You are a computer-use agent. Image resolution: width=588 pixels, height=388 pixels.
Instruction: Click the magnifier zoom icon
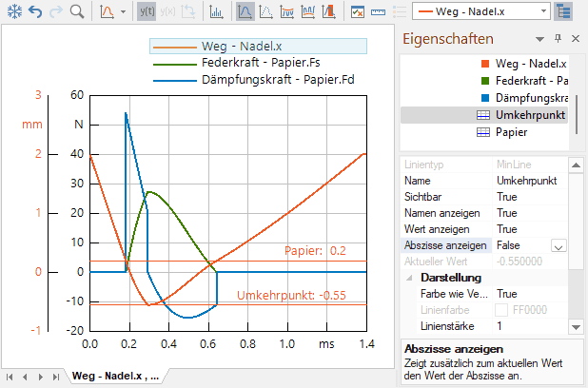click(76, 12)
